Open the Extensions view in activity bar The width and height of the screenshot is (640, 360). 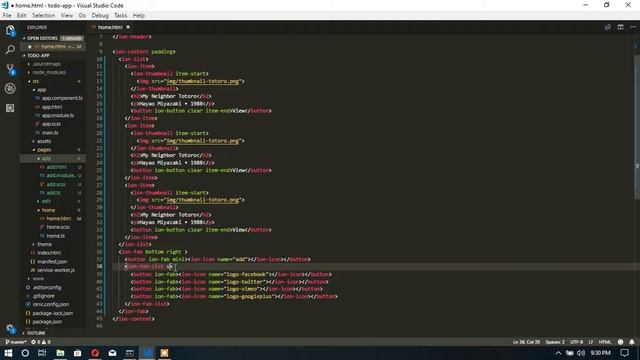pos(10,108)
